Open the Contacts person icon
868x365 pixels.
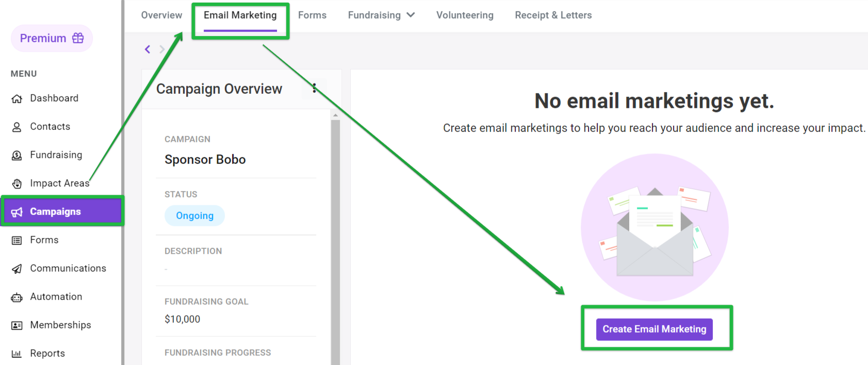coord(17,127)
